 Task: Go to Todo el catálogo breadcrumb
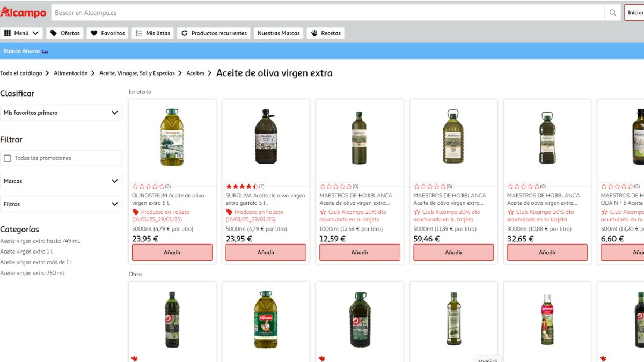pyautogui.click(x=21, y=73)
